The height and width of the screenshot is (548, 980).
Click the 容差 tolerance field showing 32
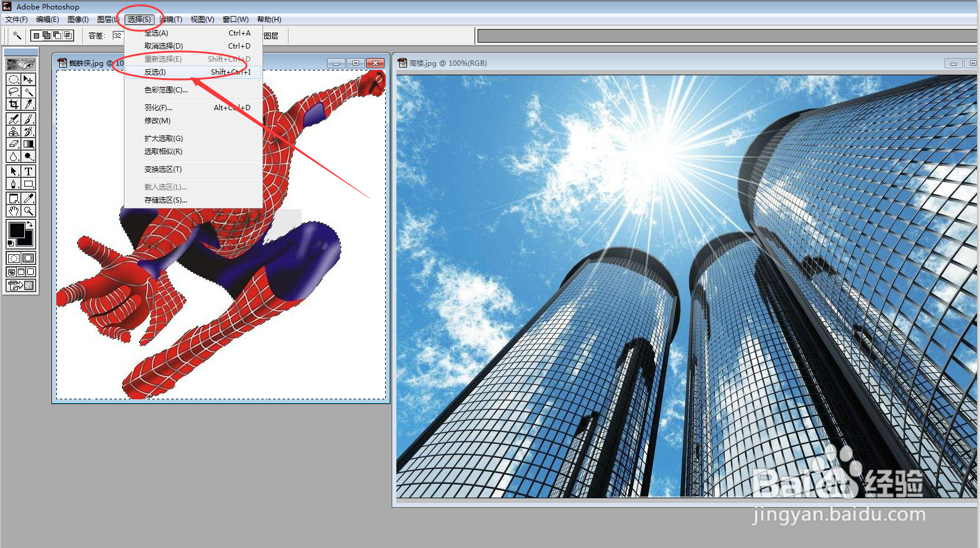point(117,36)
